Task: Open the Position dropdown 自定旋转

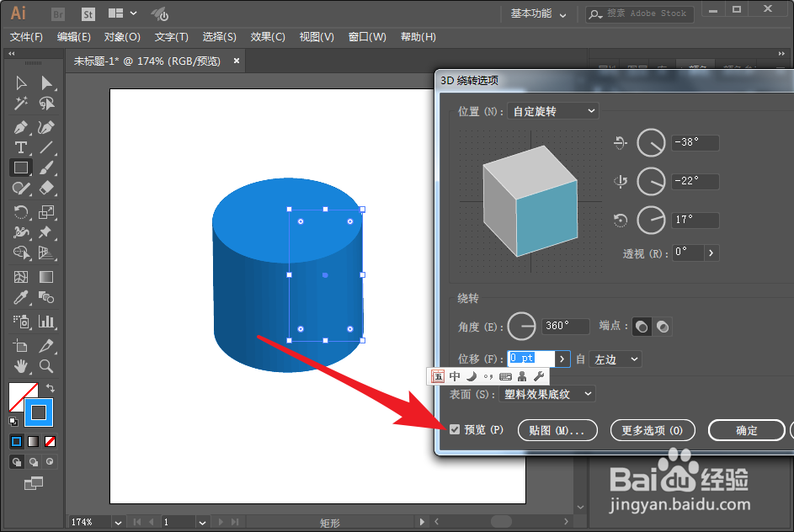Action: pyautogui.click(x=553, y=111)
